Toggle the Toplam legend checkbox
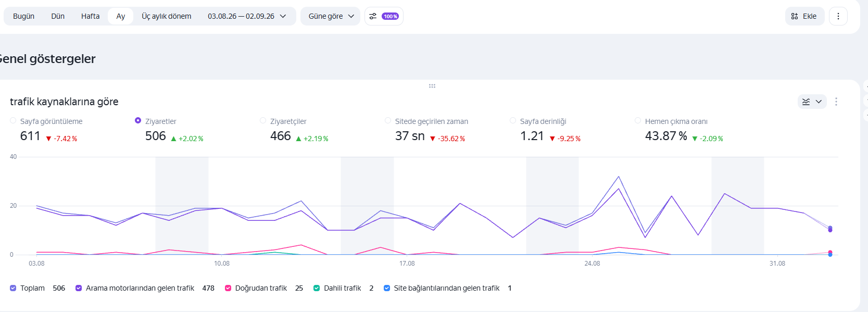Viewport: 868px width, 312px height. point(13,288)
